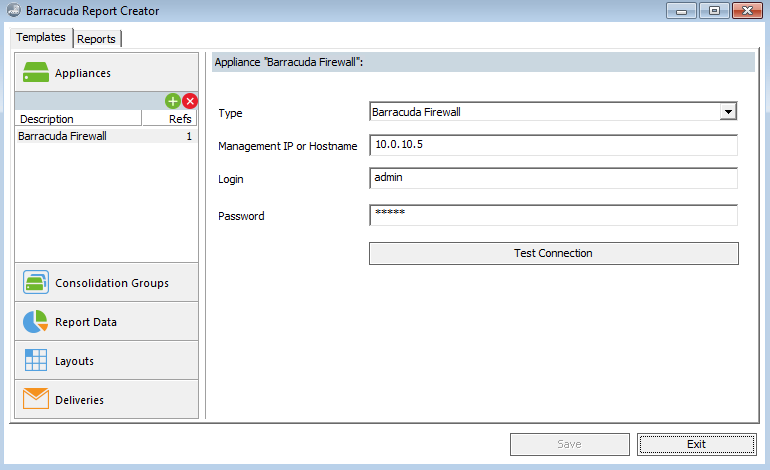
Task: Click the Report Data pie chart icon
Action: click(35, 322)
